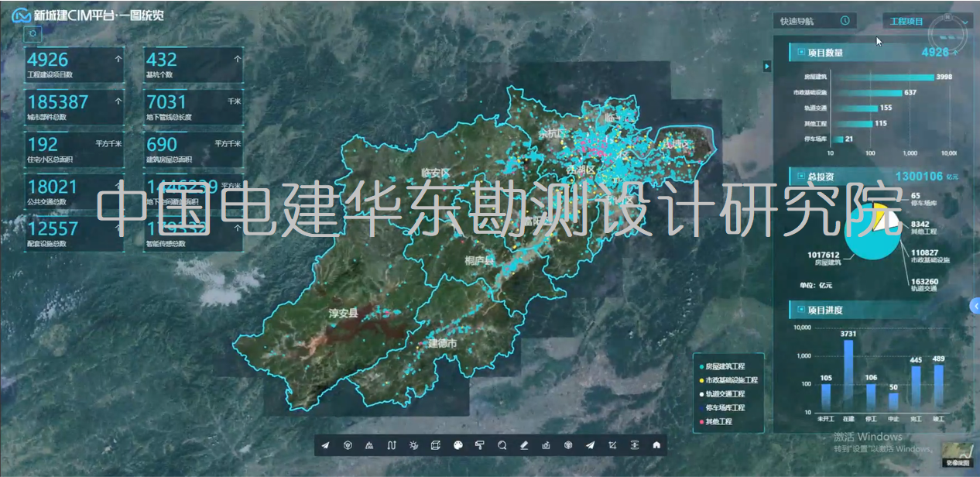Image resolution: width=980 pixels, height=477 pixels.
Task: Toggle 房屋建筑工程 legend entry
Action: pos(721,366)
